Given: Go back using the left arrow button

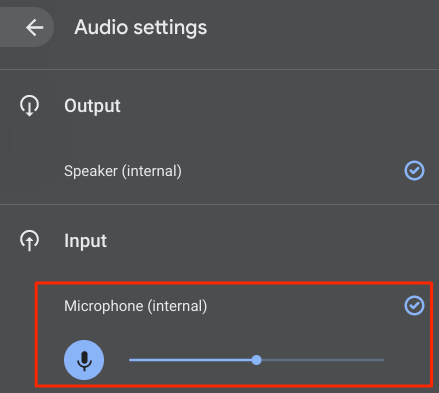Looking at the screenshot, I should [x=34, y=27].
